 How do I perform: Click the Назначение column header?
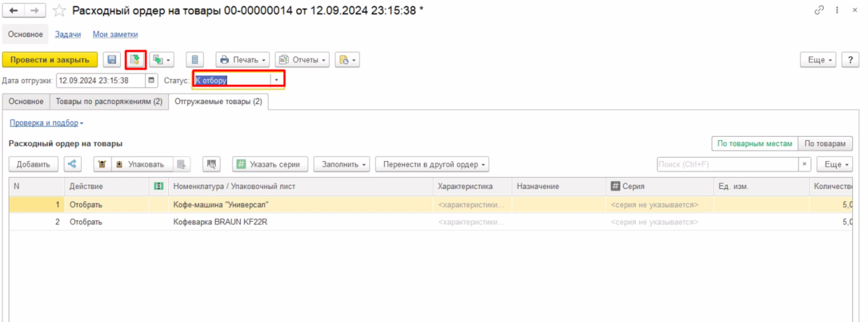pyautogui.click(x=559, y=186)
